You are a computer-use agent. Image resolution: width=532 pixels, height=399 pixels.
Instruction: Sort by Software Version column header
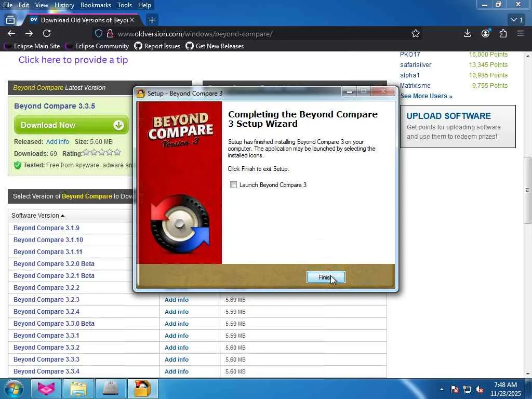pos(37,216)
